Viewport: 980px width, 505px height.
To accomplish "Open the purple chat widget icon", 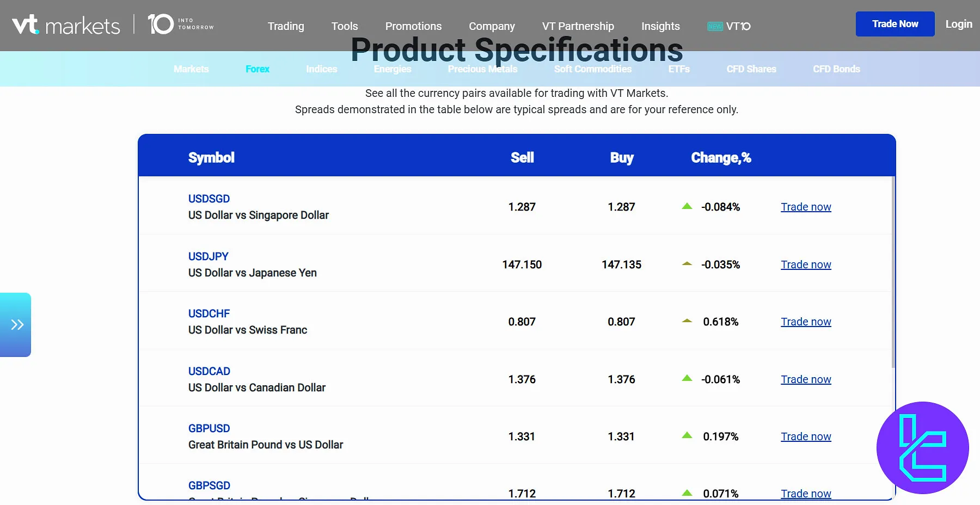I will tap(923, 448).
